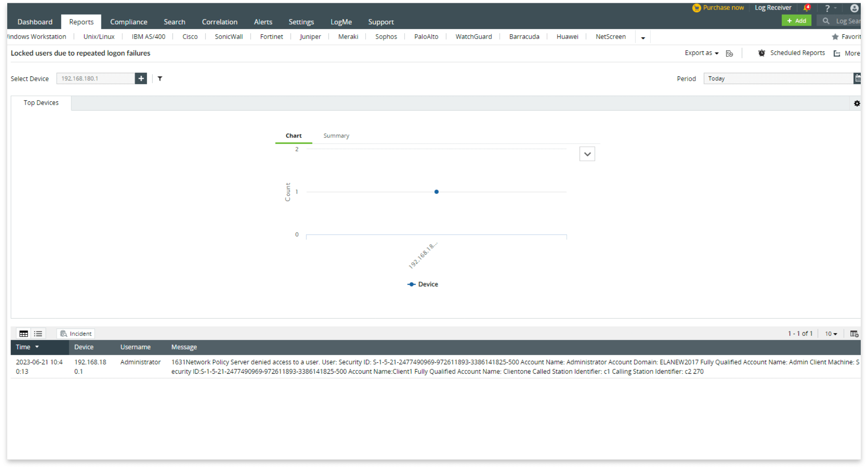This screenshot has height=469, width=868.
Task: Open the rows per page dropdown
Action: click(x=831, y=334)
